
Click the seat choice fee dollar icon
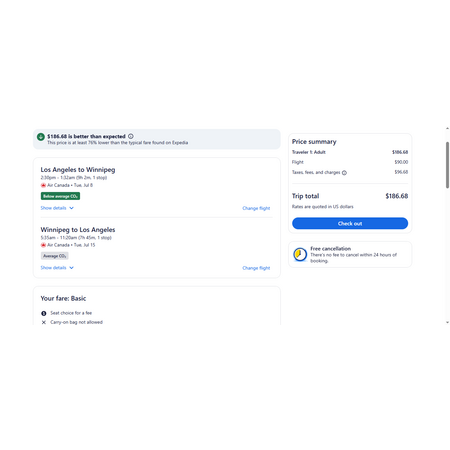tap(44, 313)
